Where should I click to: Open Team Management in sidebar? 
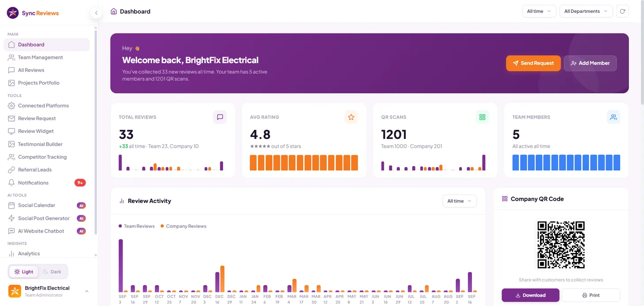46,57
